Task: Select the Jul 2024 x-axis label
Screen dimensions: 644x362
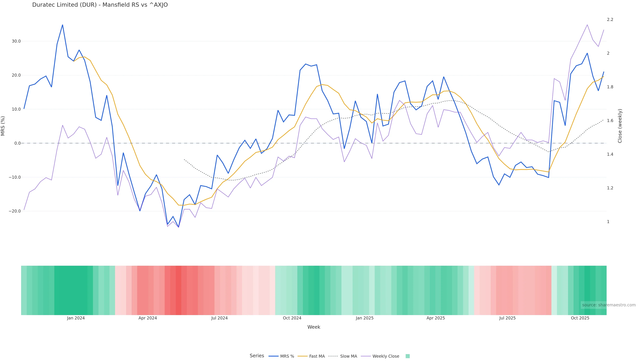Action: [x=220, y=318]
